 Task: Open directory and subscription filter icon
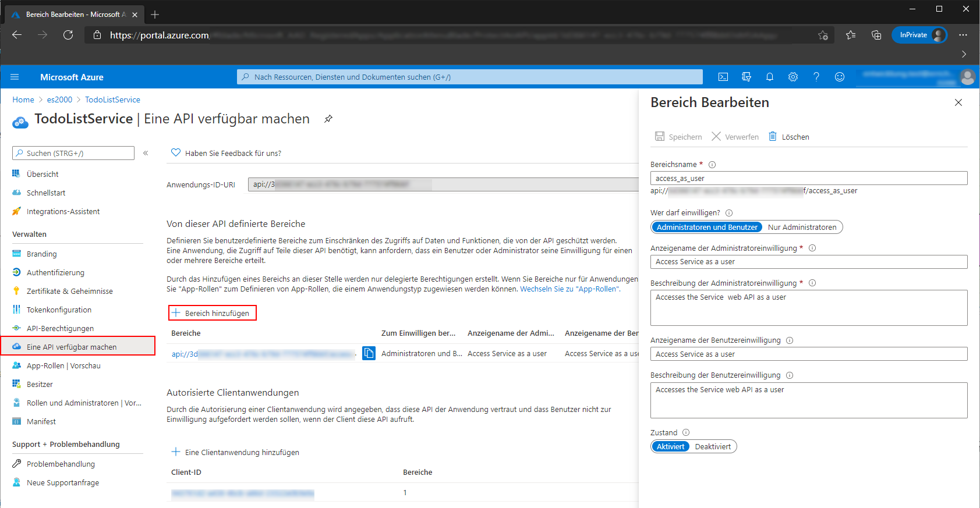[747, 77]
